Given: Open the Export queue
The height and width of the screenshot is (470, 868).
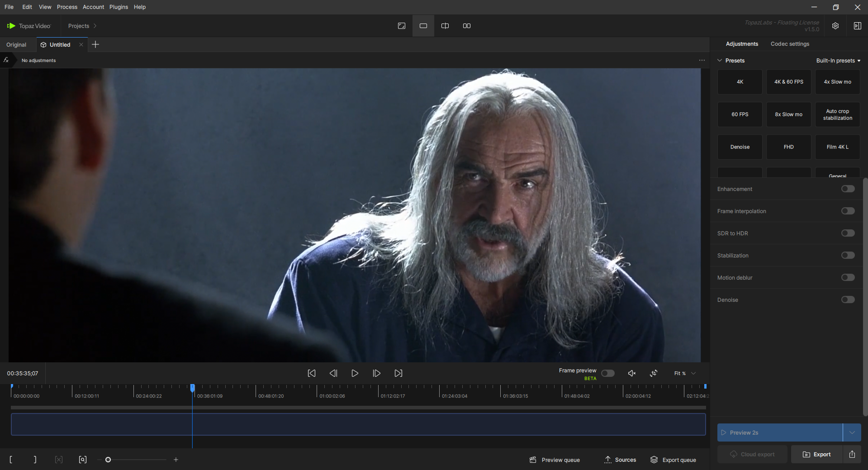Looking at the screenshot, I should click(x=673, y=460).
